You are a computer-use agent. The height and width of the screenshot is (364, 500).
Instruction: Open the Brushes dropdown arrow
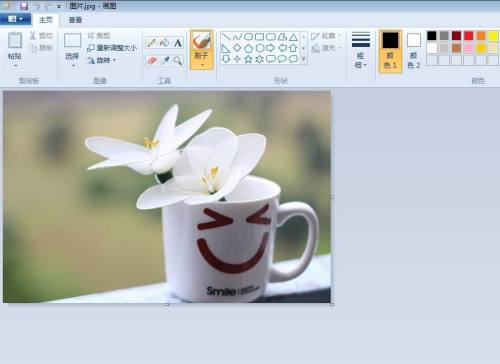pos(202,65)
